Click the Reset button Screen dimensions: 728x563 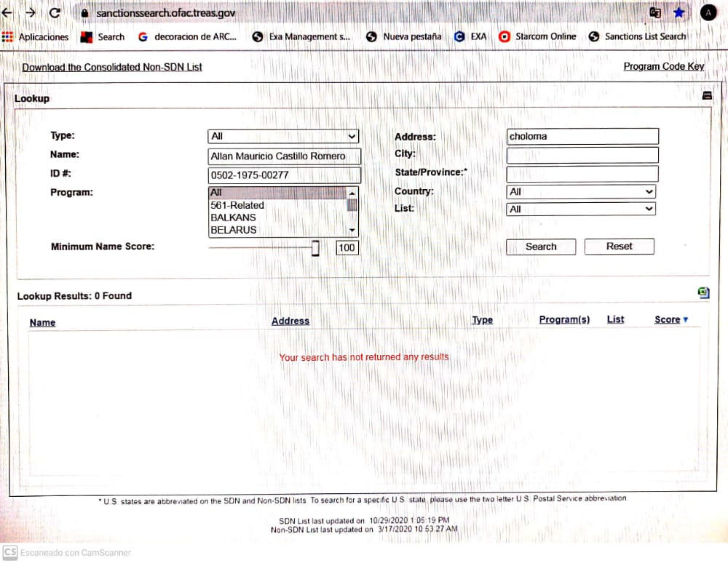point(619,247)
